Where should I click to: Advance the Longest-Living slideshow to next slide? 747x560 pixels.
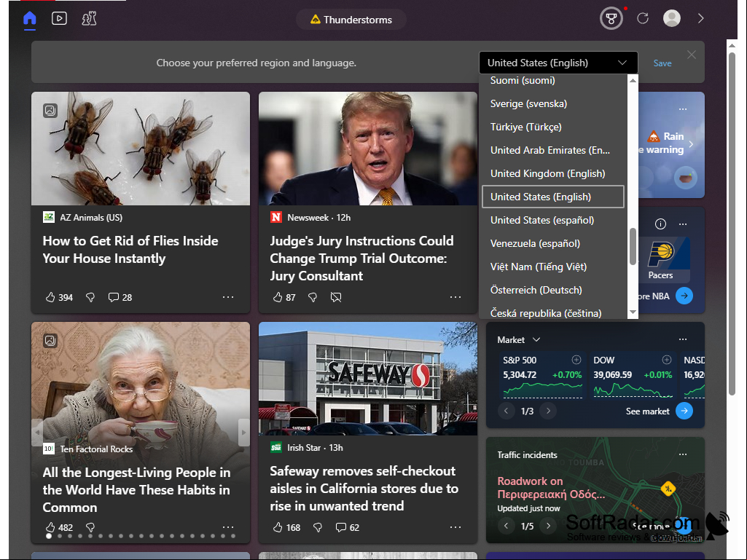pyautogui.click(x=244, y=433)
